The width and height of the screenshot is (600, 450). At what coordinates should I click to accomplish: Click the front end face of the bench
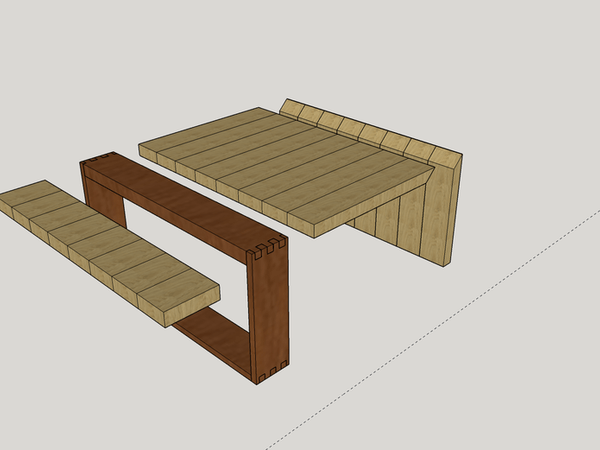click(186, 310)
